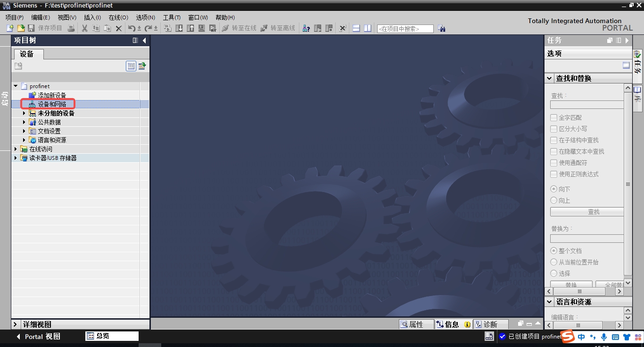Click the save project disk icon
This screenshot has width=644, height=347.
pos(31,28)
